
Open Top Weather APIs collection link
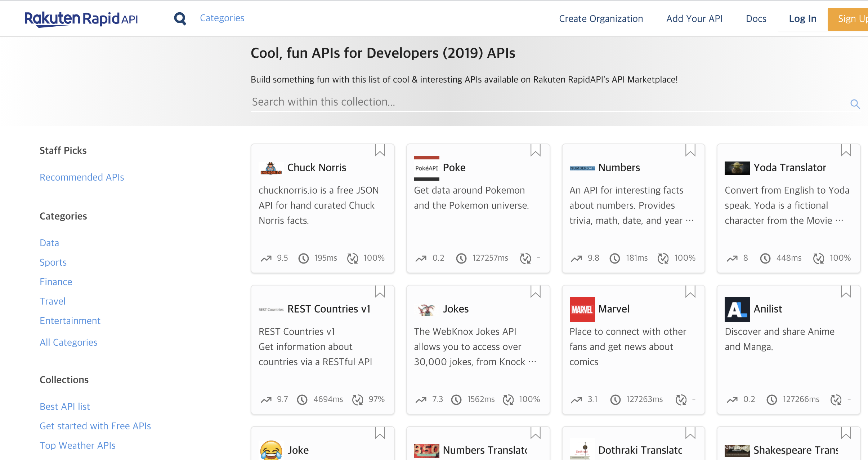pos(77,445)
